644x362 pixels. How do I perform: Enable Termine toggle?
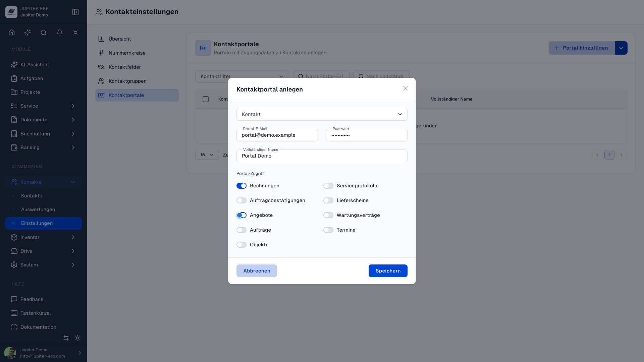pyautogui.click(x=328, y=230)
